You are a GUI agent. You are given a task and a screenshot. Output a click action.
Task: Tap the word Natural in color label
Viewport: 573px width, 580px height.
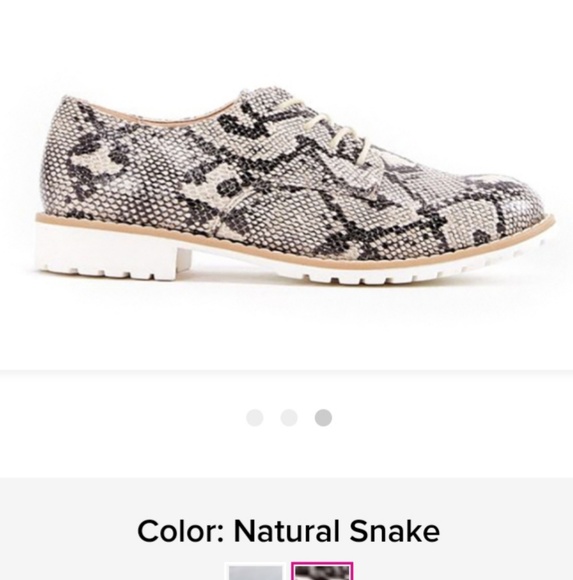(x=286, y=531)
